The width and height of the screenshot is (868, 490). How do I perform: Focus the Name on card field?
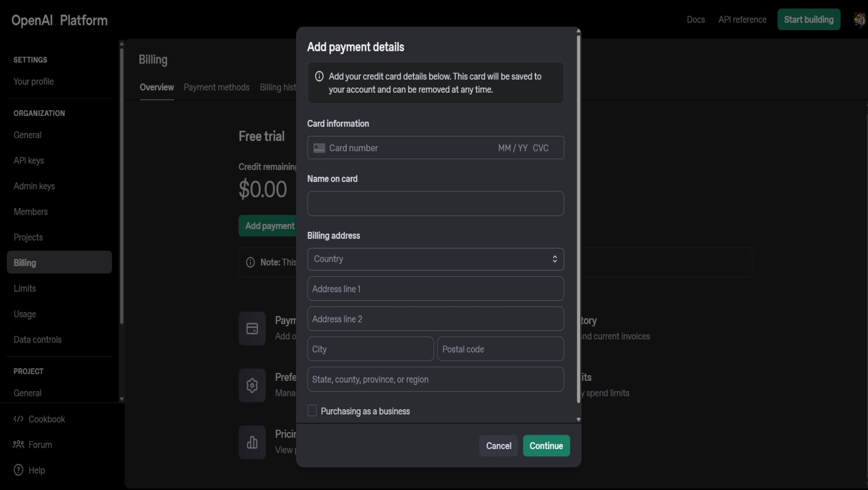point(435,204)
